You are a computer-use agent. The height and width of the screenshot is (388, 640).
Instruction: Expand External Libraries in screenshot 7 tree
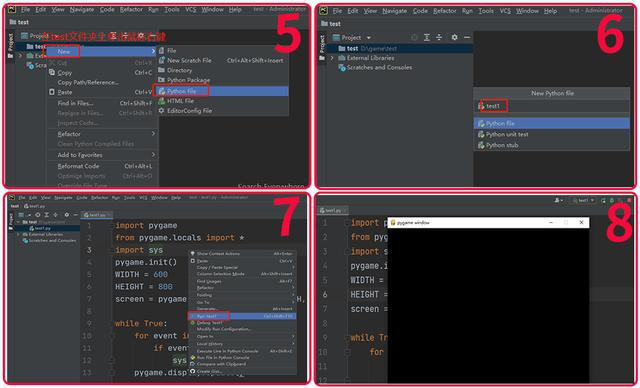[18, 235]
